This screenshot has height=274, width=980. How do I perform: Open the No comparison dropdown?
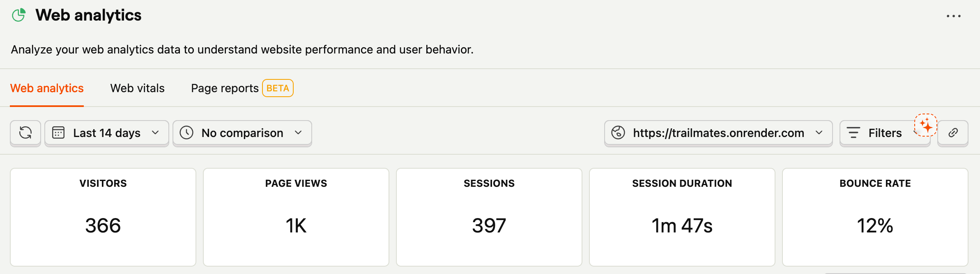(299, 132)
